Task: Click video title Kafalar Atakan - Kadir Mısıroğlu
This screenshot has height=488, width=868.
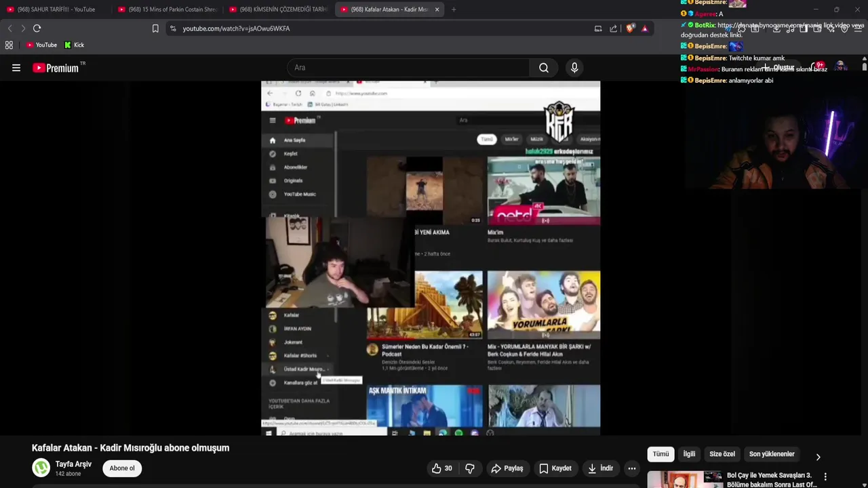Action: [x=130, y=448]
